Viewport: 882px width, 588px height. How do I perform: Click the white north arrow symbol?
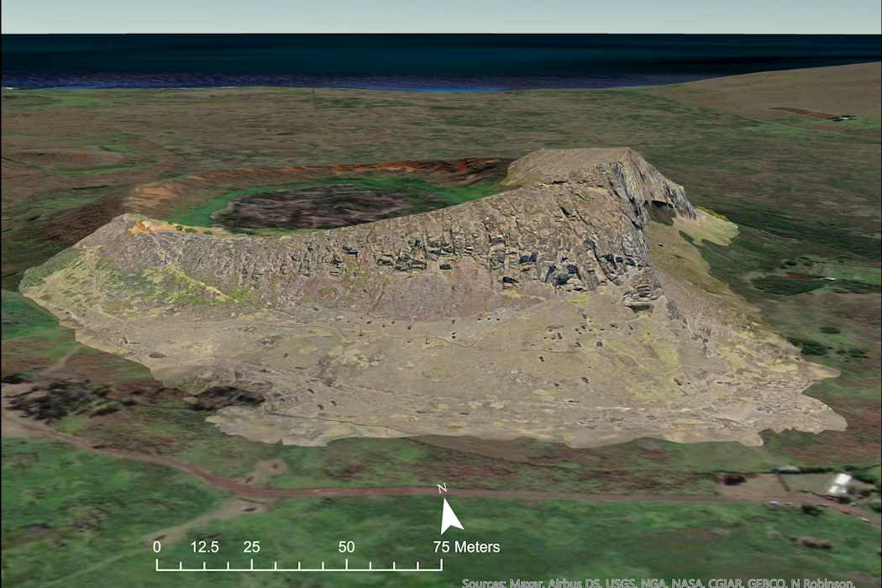tap(450, 516)
